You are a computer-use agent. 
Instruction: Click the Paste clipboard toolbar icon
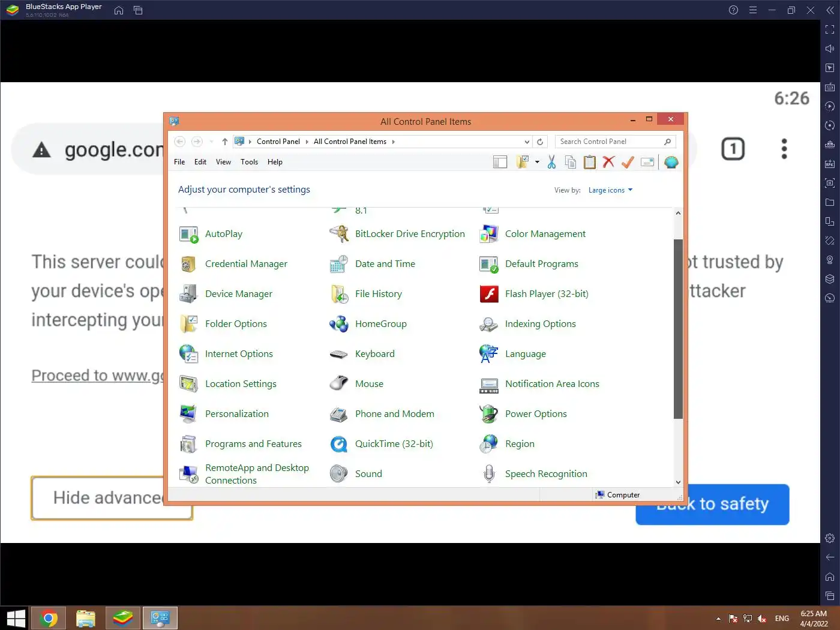590,162
